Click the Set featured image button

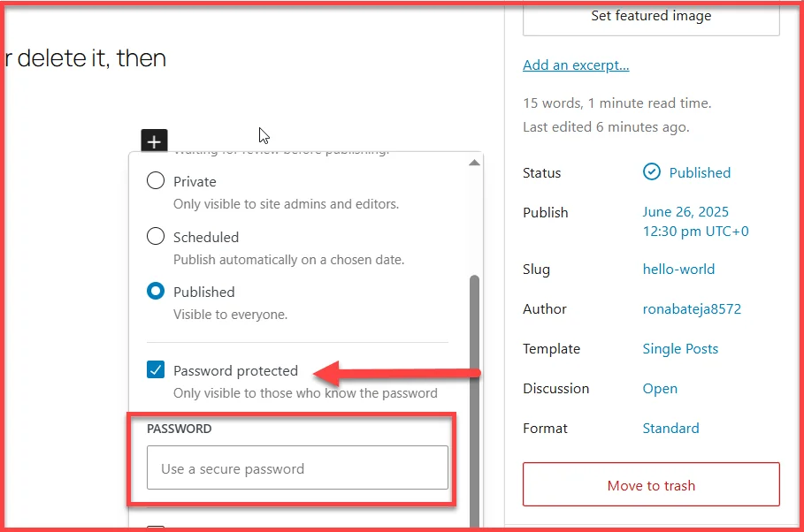click(650, 15)
